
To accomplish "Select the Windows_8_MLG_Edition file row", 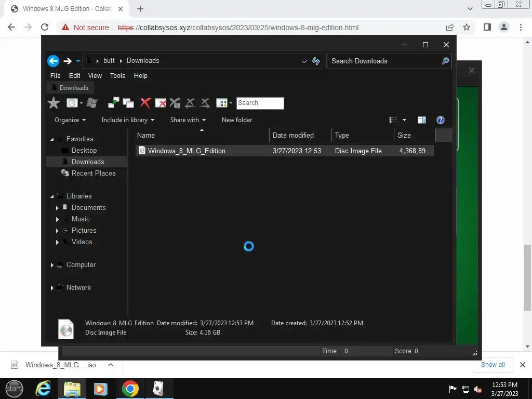I will click(284, 151).
